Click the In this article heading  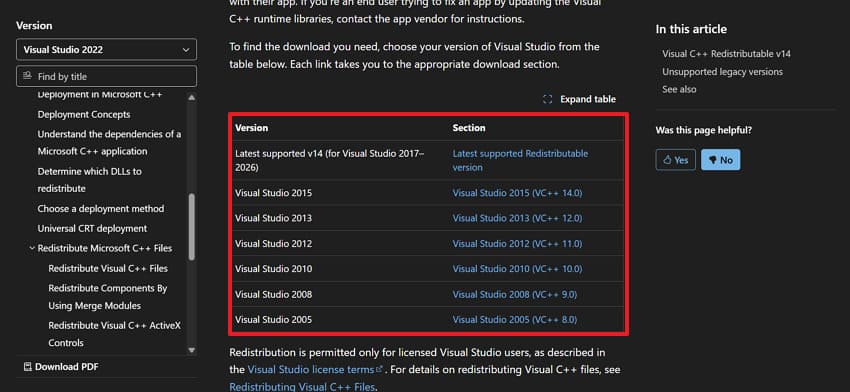pos(691,29)
